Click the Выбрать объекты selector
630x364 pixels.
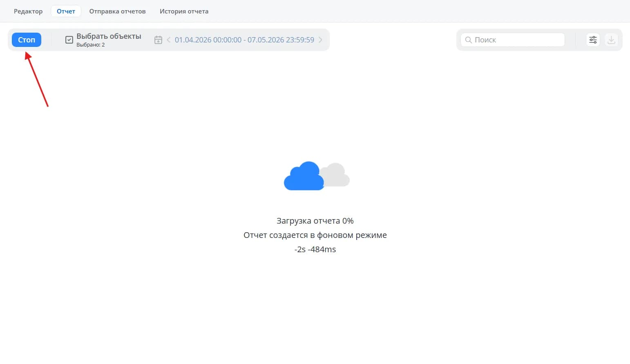[103, 40]
